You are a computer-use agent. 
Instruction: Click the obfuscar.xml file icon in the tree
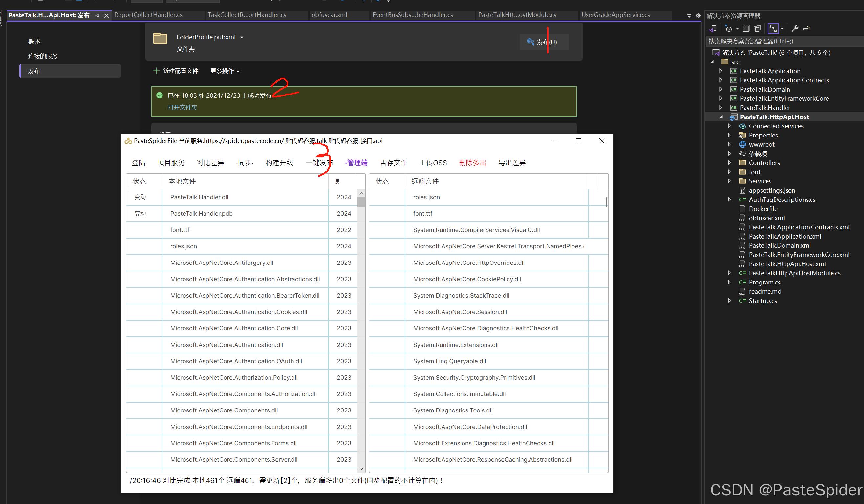point(742,218)
